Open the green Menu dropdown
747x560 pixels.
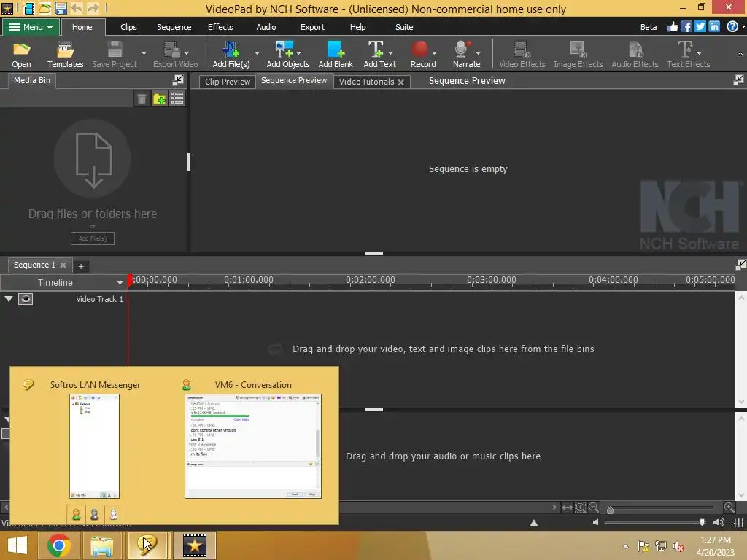(x=31, y=27)
